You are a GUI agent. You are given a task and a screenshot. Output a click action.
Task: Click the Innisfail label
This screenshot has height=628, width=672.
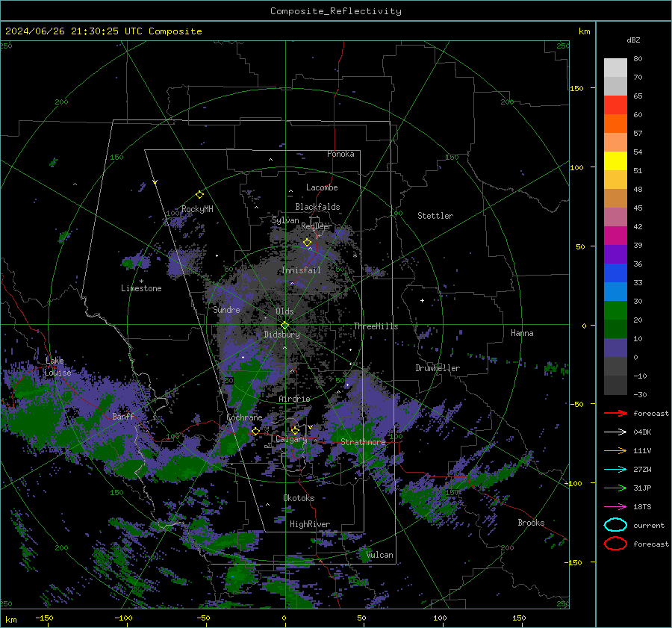(x=301, y=270)
